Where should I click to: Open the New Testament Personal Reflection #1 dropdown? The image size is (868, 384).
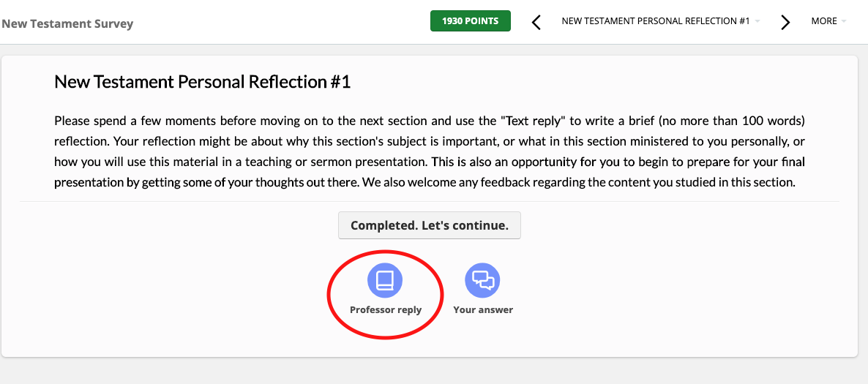655,21
